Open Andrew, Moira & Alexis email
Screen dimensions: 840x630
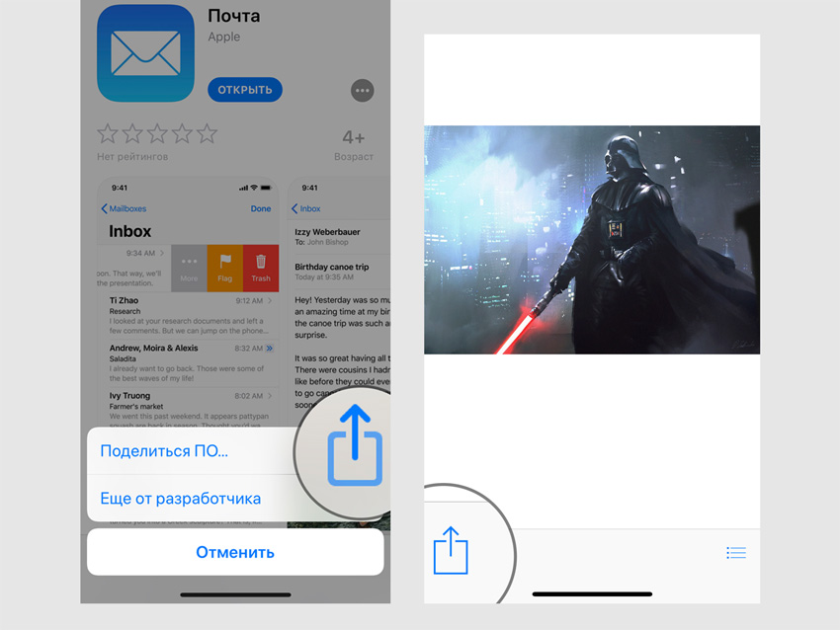pos(188,363)
